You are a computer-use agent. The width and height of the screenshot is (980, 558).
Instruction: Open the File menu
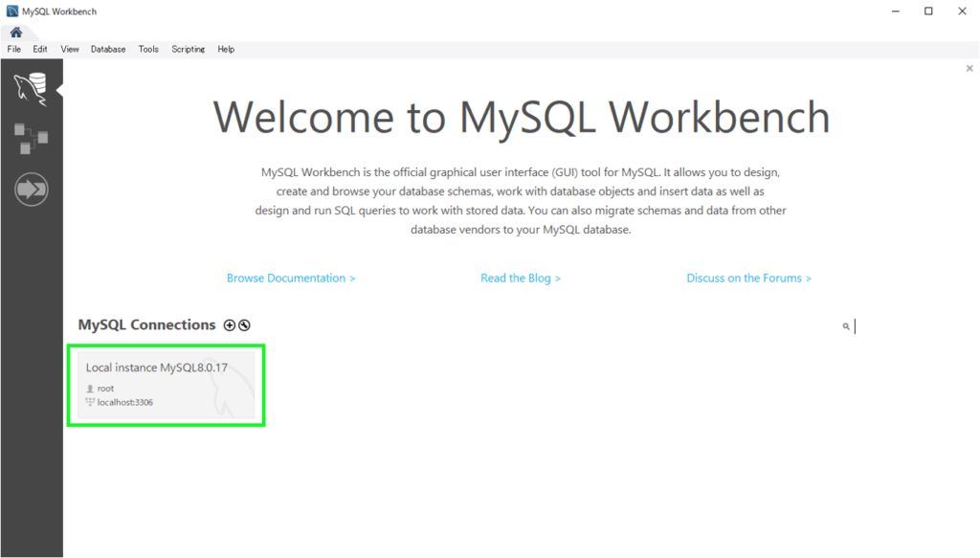coord(13,50)
